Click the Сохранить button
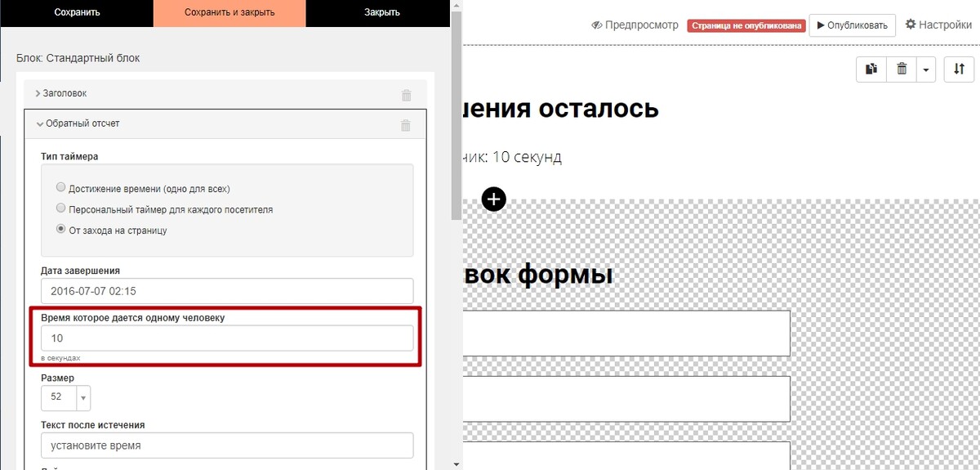The height and width of the screenshot is (470, 980). (77, 13)
